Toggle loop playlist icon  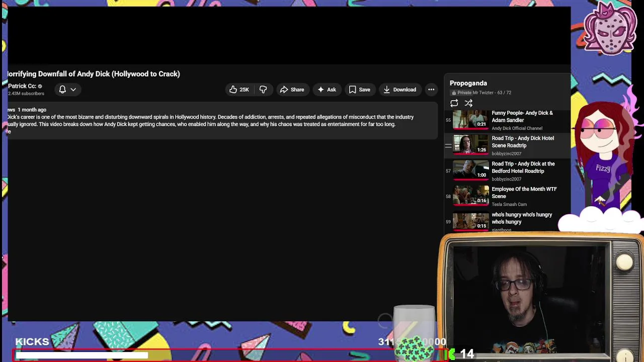click(454, 103)
